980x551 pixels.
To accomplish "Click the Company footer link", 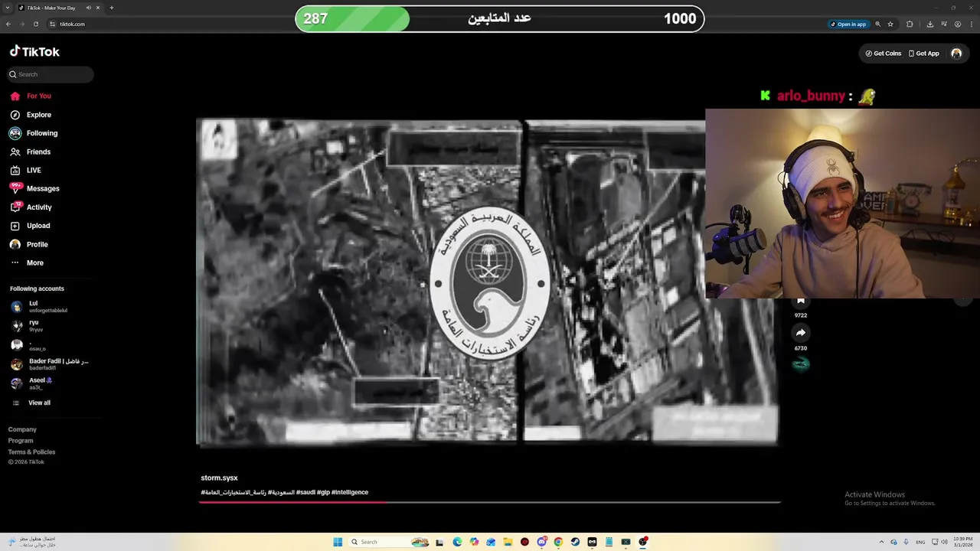I will (22, 429).
